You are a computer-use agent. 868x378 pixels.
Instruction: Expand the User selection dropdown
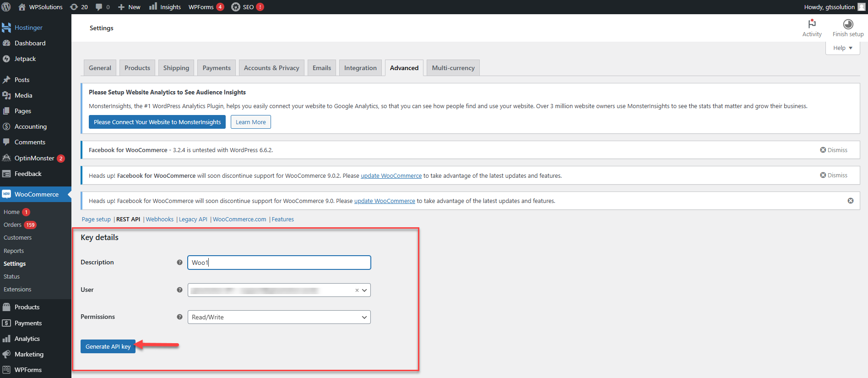pyautogui.click(x=364, y=290)
